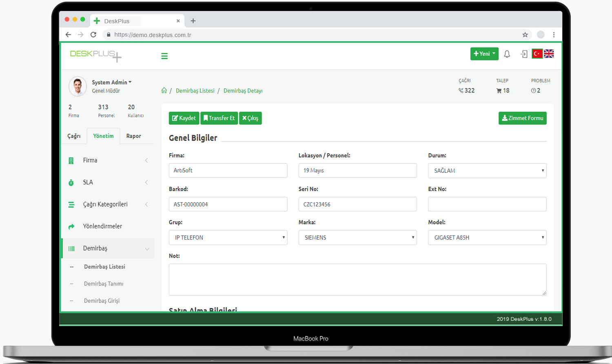Expand the Firma sidebar menu
Screen dimensions: 612x364
pos(108,161)
